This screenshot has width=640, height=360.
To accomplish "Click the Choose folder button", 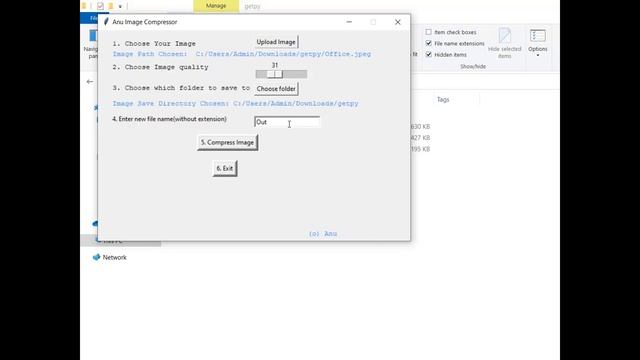I will 276,89.
